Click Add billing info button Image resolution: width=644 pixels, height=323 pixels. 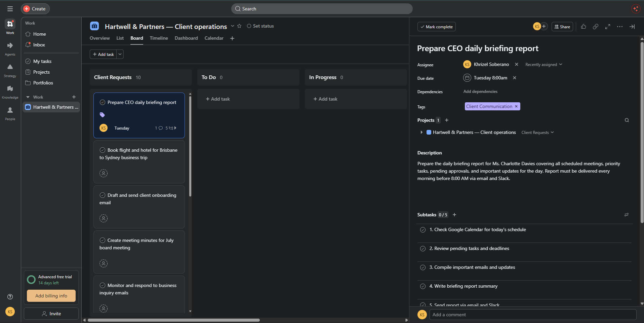51,296
